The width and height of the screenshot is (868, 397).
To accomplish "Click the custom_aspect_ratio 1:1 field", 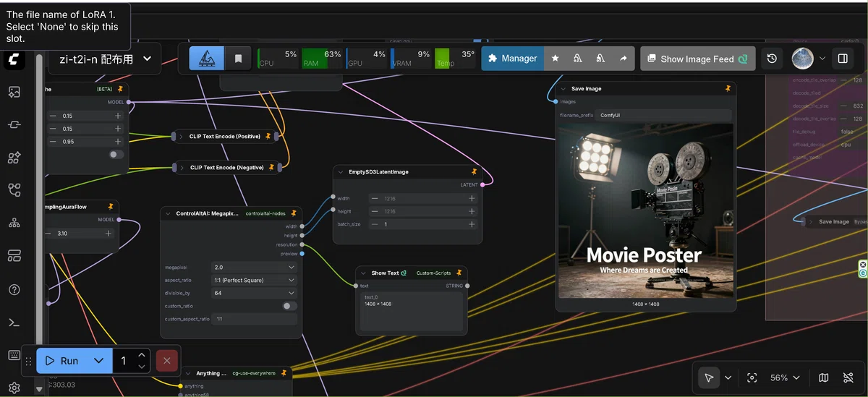I will (254, 319).
